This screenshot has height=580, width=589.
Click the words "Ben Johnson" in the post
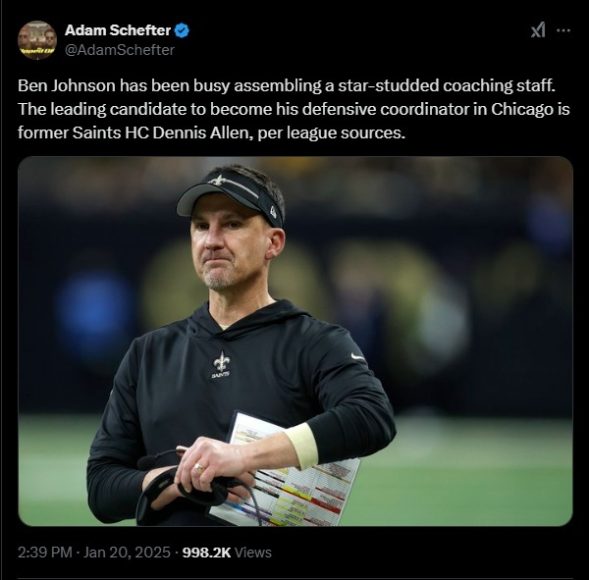[66, 86]
